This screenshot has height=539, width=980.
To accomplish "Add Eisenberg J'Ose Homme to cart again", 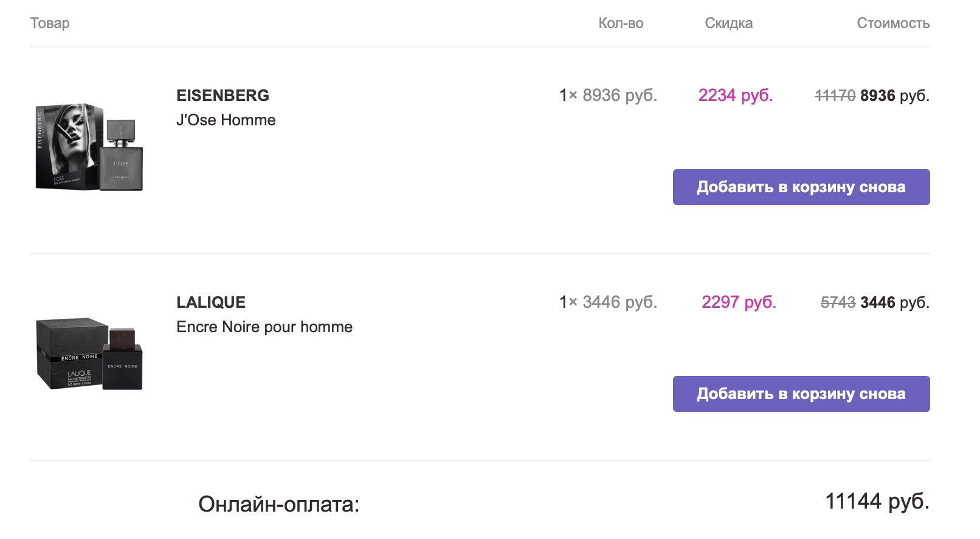I will pos(801,187).
